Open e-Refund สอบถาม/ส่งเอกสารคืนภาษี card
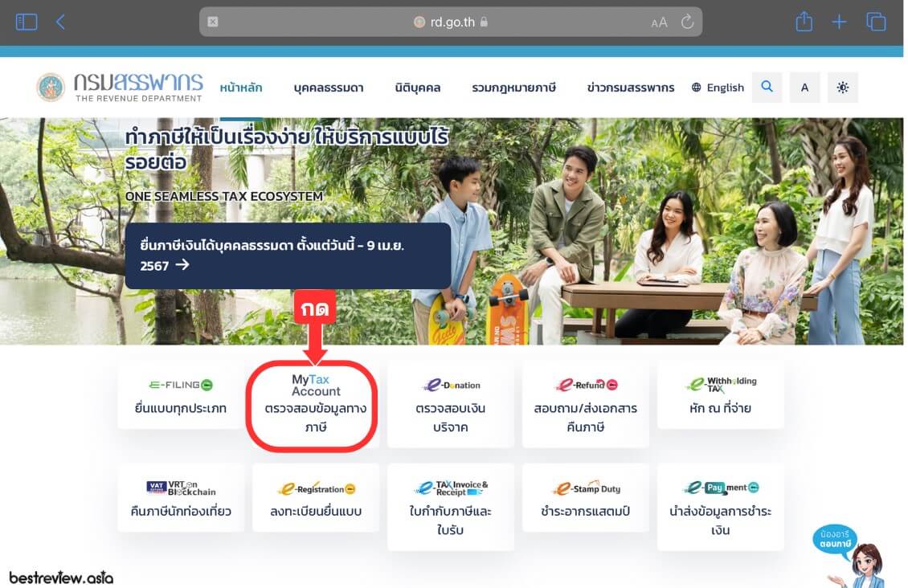This screenshot has width=908, height=588. point(586,405)
